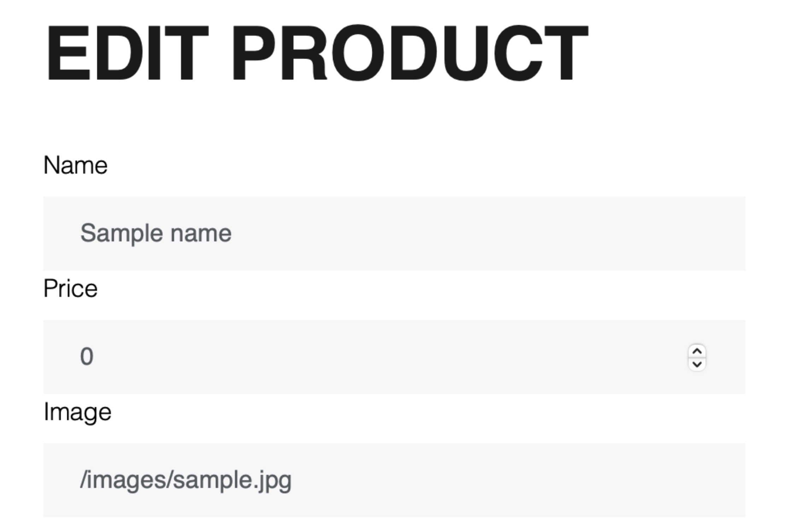
Task: Click the word PRODUCT in the heading
Action: [410, 53]
